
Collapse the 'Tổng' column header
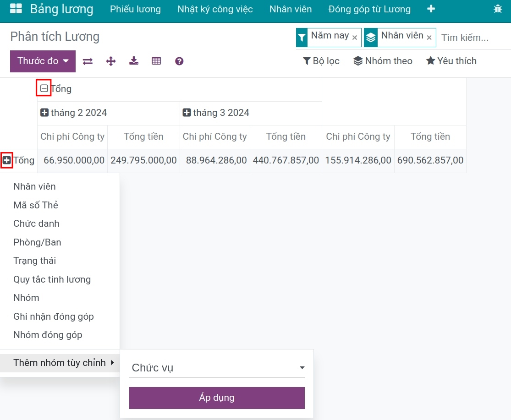pyautogui.click(x=44, y=89)
